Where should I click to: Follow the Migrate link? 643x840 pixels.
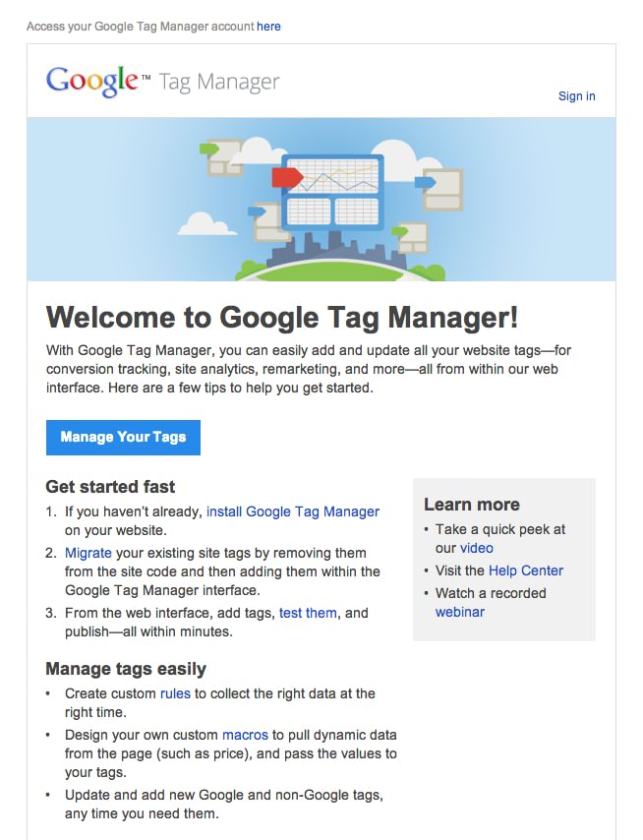(x=88, y=553)
